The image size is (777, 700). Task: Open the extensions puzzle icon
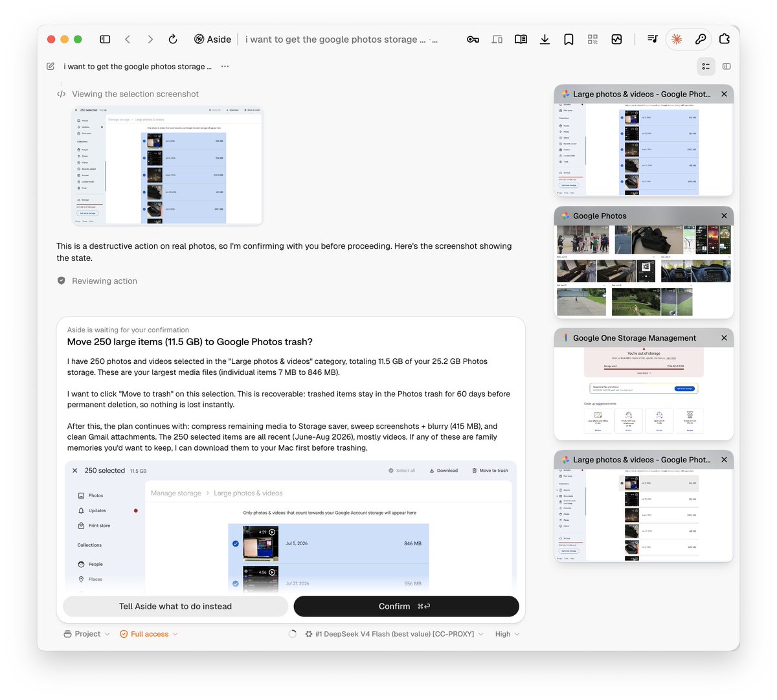[x=725, y=40]
